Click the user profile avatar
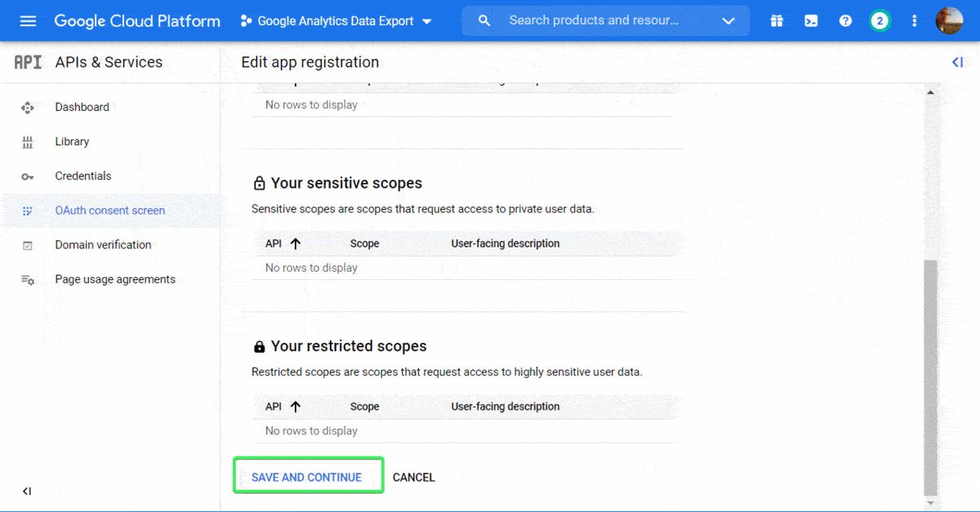Viewport: 980px width, 512px height. pyautogui.click(x=950, y=20)
